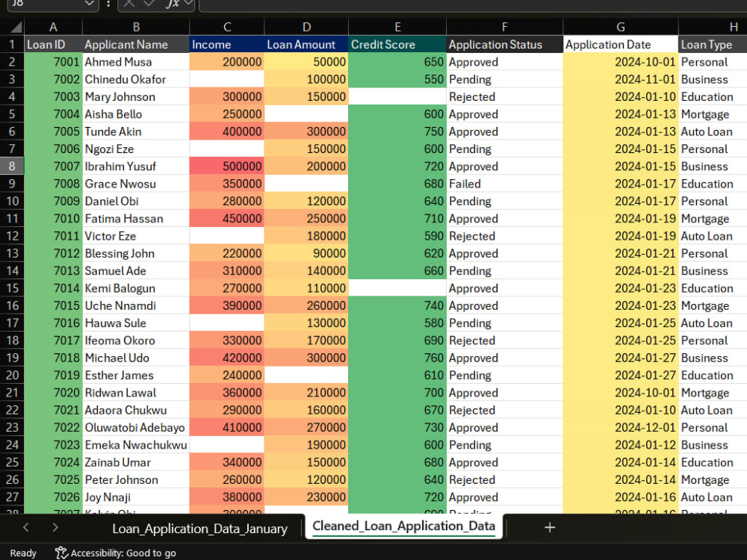Click in the formula bar input

coord(471,4)
